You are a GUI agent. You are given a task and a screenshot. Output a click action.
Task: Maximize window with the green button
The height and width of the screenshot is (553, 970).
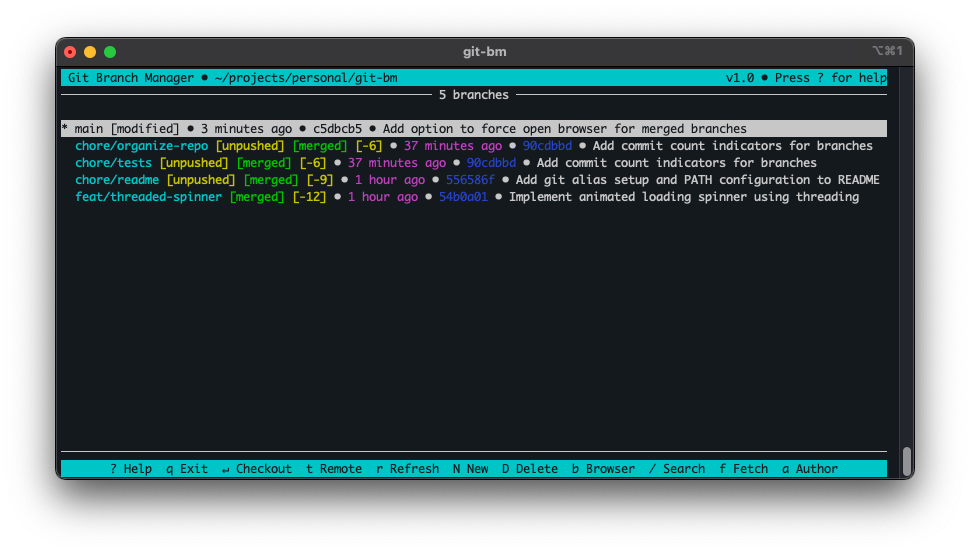tap(110, 52)
